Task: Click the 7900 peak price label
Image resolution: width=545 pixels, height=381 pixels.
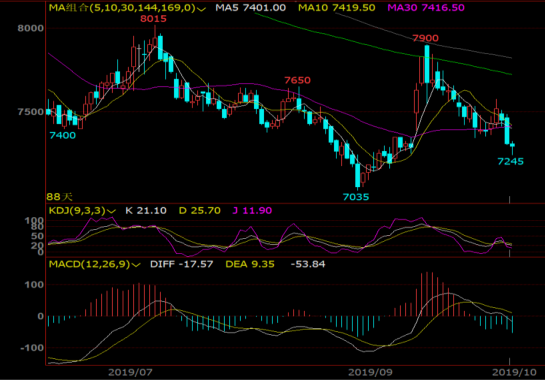Action: [x=425, y=38]
